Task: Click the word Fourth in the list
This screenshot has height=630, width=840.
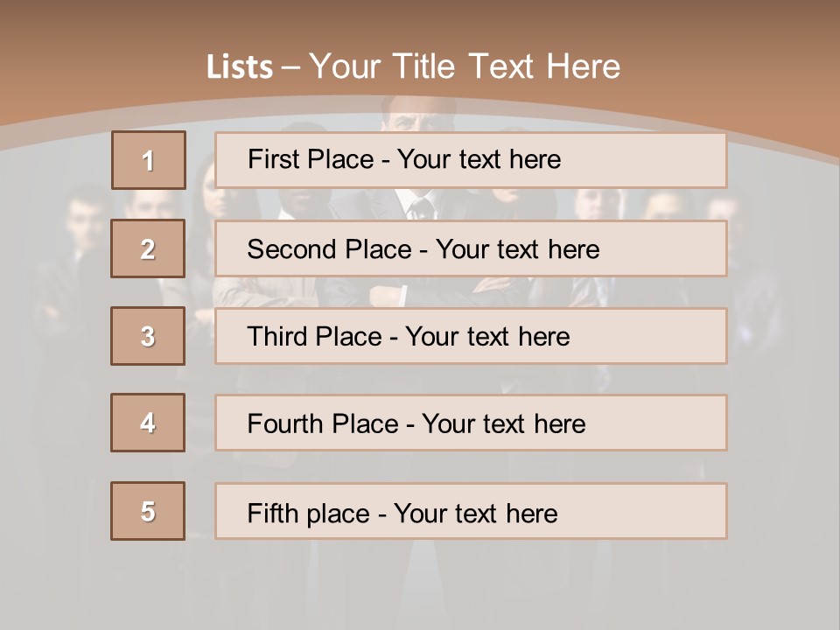Action: [x=285, y=423]
